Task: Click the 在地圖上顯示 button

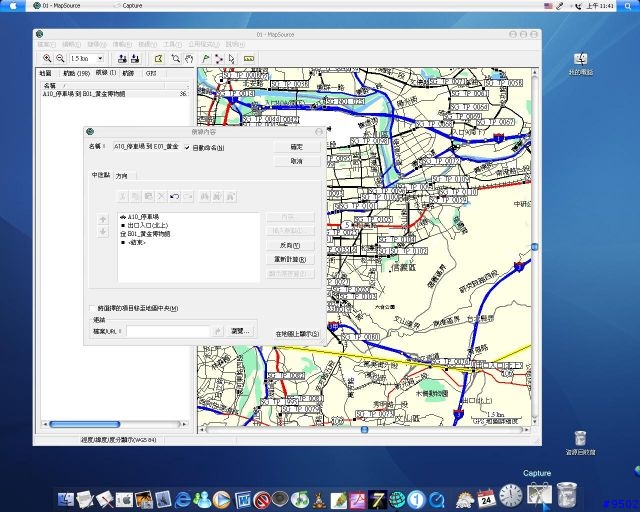Action: [x=297, y=334]
